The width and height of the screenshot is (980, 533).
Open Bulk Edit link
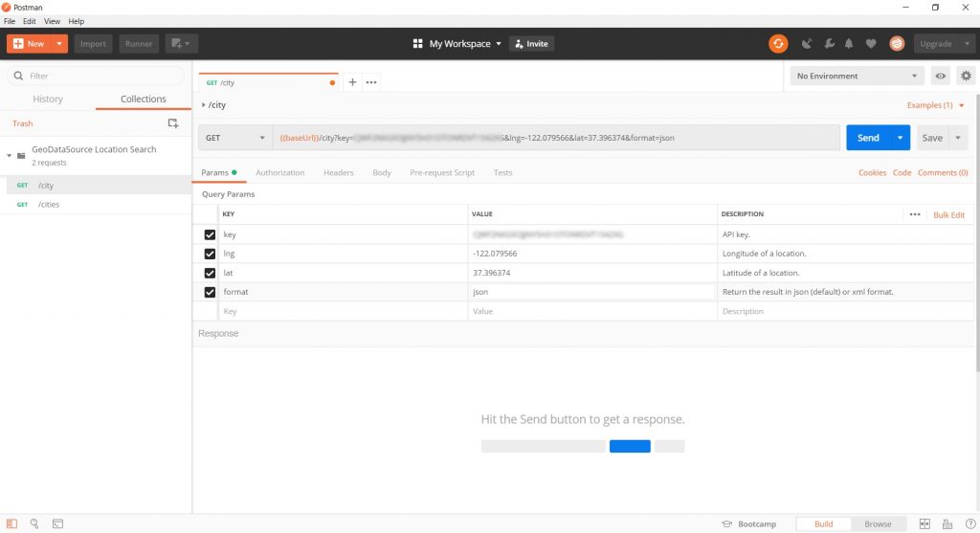(948, 215)
